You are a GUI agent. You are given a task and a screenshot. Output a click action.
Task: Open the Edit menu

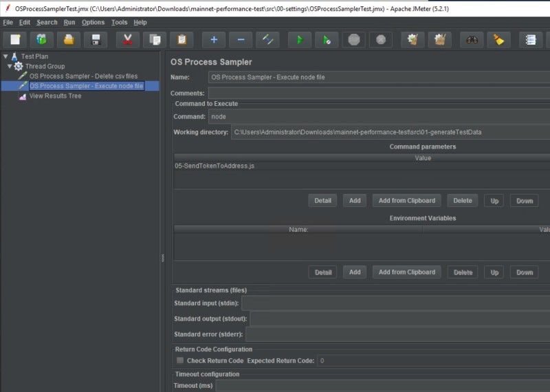[25, 22]
